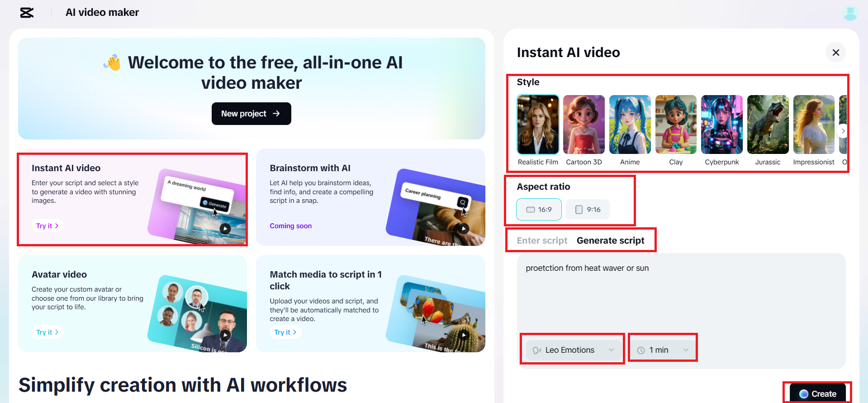Close the Instant AI video panel
Image resolution: width=868 pixels, height=403 pixels.
[836, 53]
